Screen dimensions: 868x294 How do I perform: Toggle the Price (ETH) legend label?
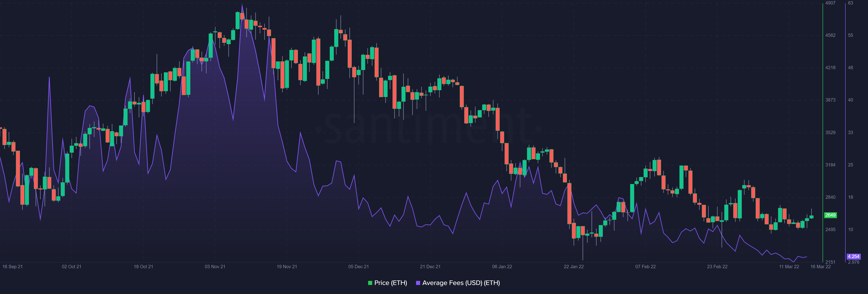coord(391,283)
